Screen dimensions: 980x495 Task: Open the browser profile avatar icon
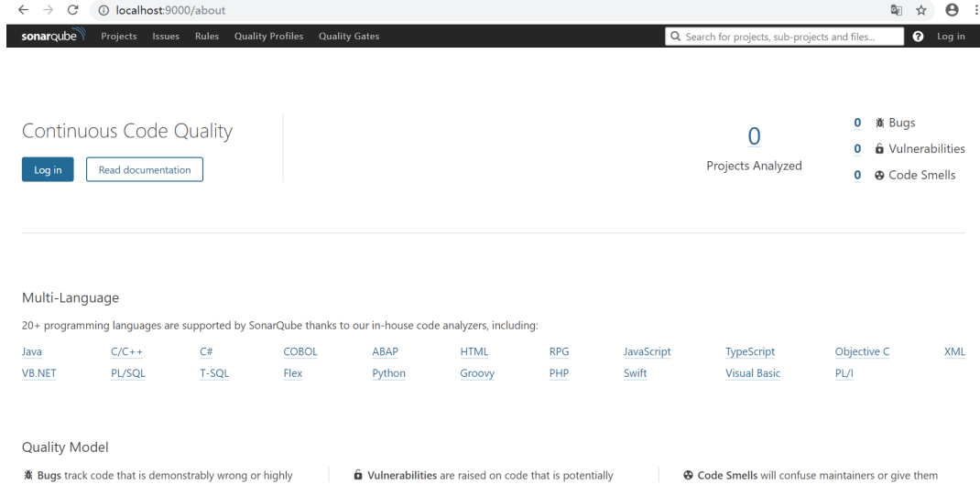point(952,10)
